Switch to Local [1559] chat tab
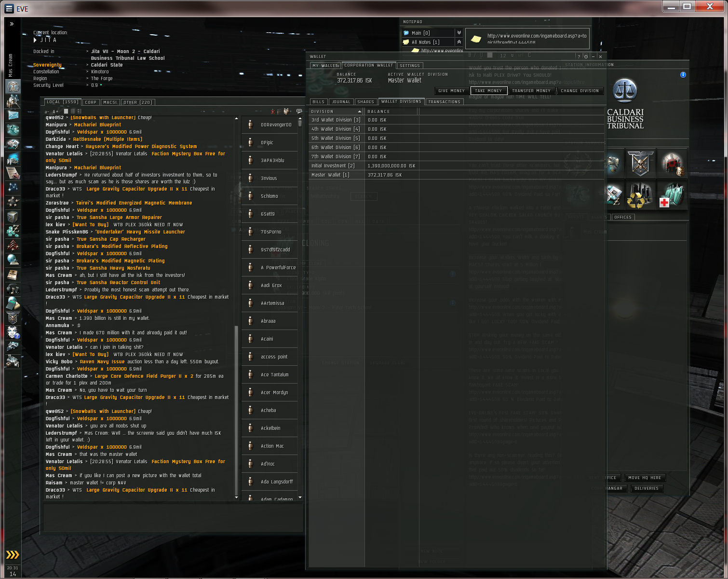Viewport: 728px width, 579px height. 62,102
